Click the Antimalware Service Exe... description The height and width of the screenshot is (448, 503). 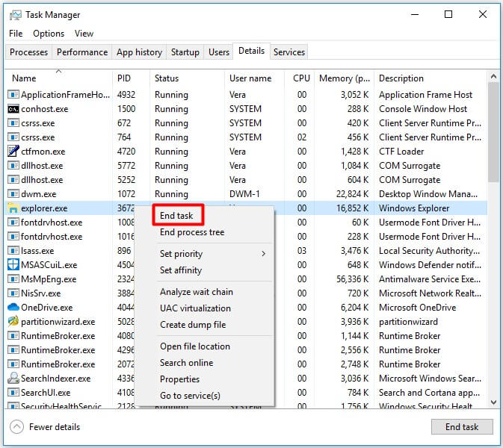point(430,279)
